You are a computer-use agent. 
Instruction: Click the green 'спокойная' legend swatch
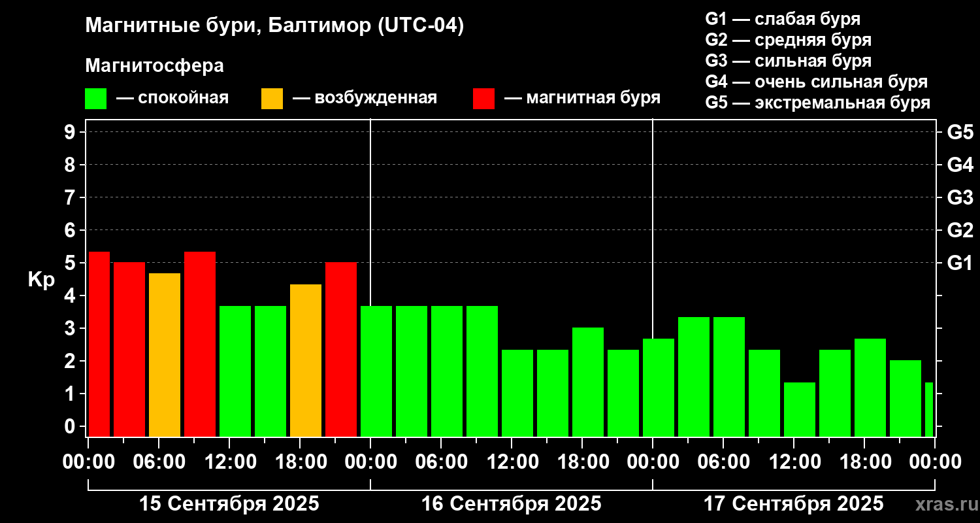pos(95,99)
